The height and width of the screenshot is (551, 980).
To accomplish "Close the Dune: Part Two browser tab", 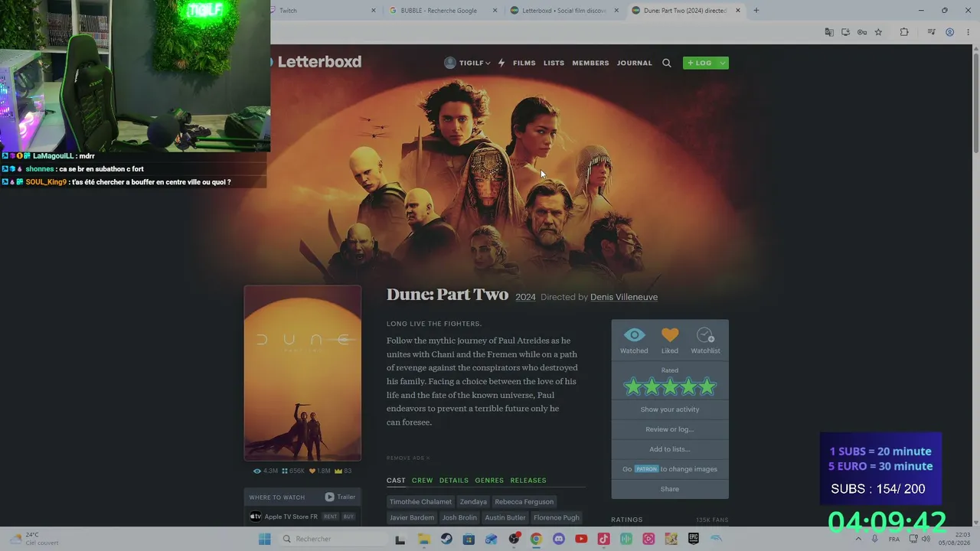I will [x=738, y=11].
